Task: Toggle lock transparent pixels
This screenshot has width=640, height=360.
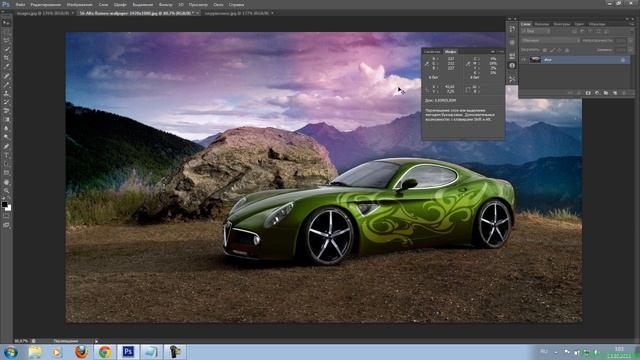Action: click(545, 50)
